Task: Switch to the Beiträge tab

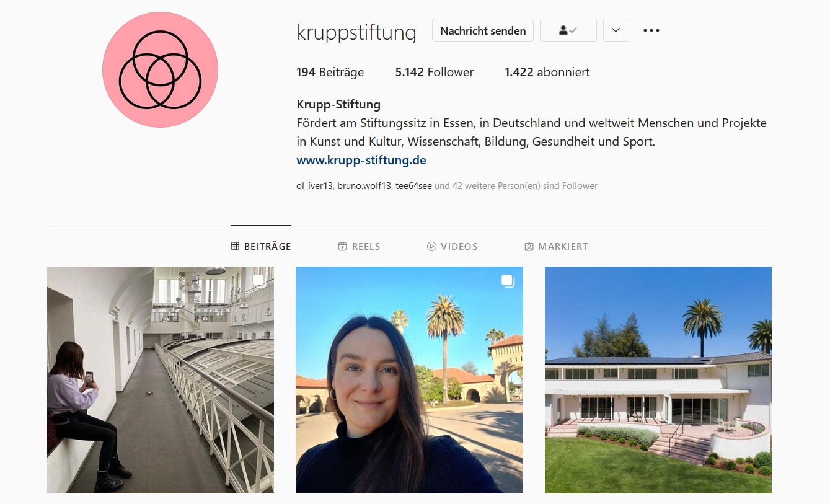Action: click(x=261, y=246)
